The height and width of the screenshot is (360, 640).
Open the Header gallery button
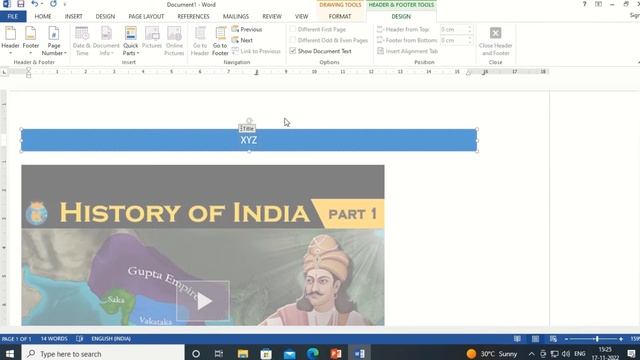tap(11, 41)
